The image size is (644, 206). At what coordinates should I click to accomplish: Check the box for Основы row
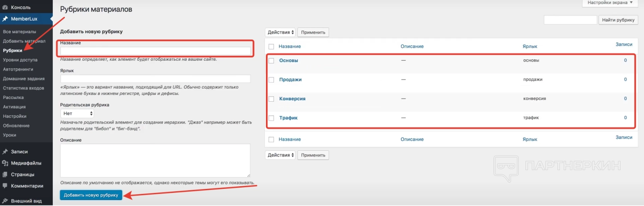[271, 60]
